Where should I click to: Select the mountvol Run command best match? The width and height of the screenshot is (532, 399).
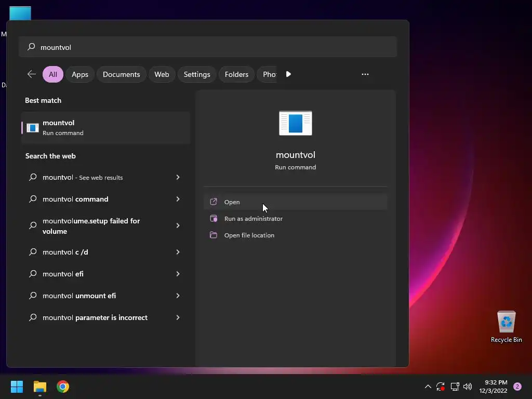(105, 128)
